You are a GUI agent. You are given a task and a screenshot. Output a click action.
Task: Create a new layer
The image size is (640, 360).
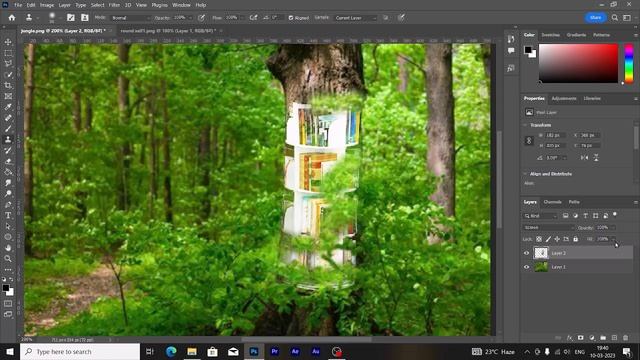614,338
